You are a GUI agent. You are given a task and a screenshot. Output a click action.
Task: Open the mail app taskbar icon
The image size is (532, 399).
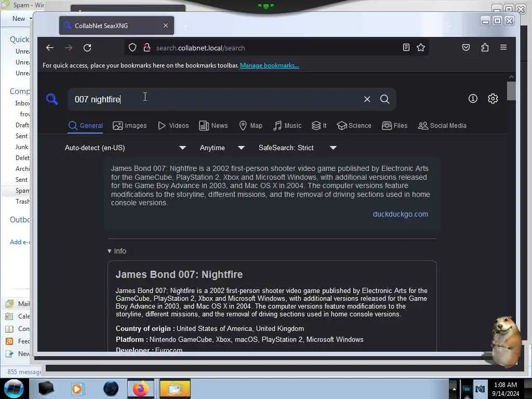coord(175,389)
